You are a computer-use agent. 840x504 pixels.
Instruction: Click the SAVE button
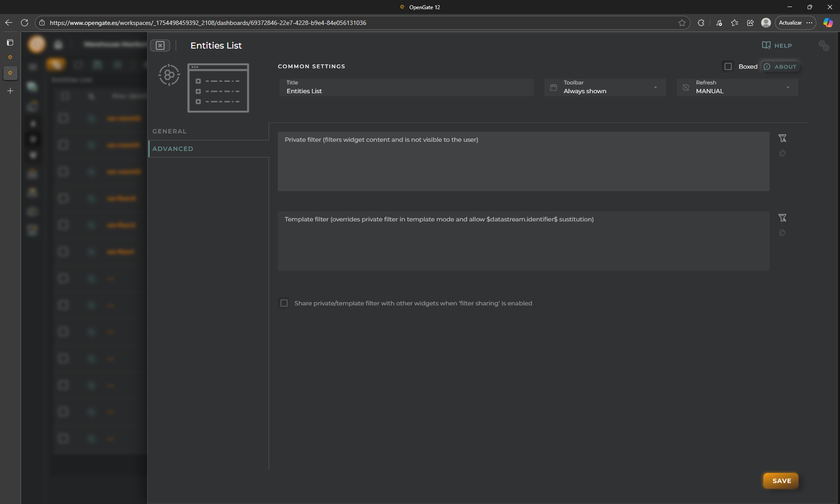click(781, 481)
